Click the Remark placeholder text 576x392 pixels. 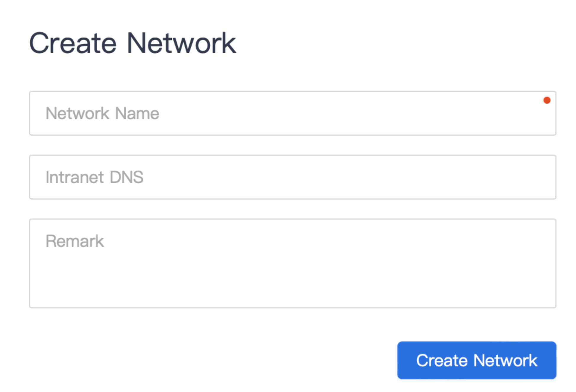point(75,241)
